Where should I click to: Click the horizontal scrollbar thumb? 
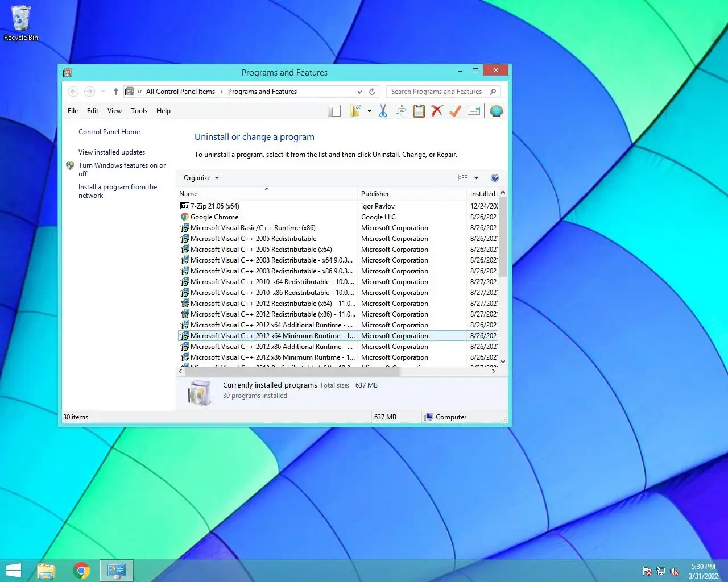coord(293,371)
